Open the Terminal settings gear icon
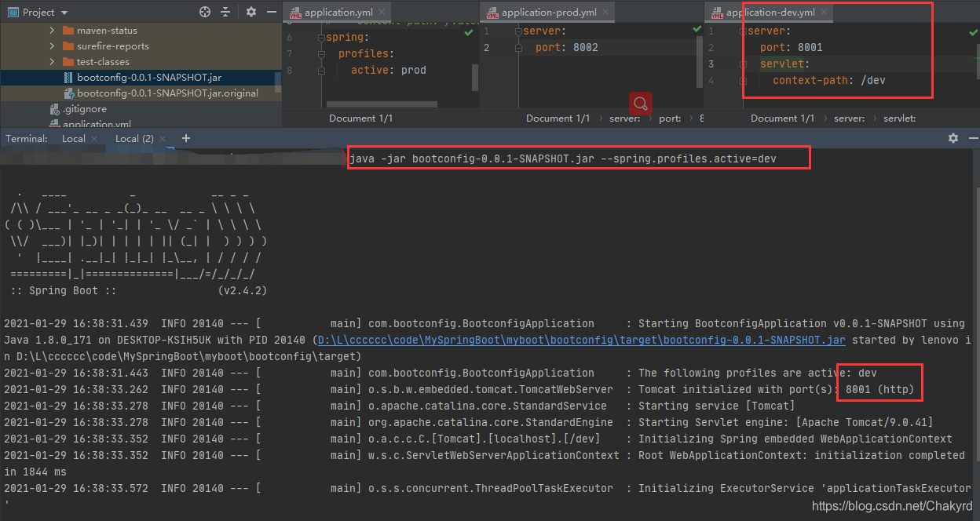Screen dimensions: 980x521 (x=953, y=138)
